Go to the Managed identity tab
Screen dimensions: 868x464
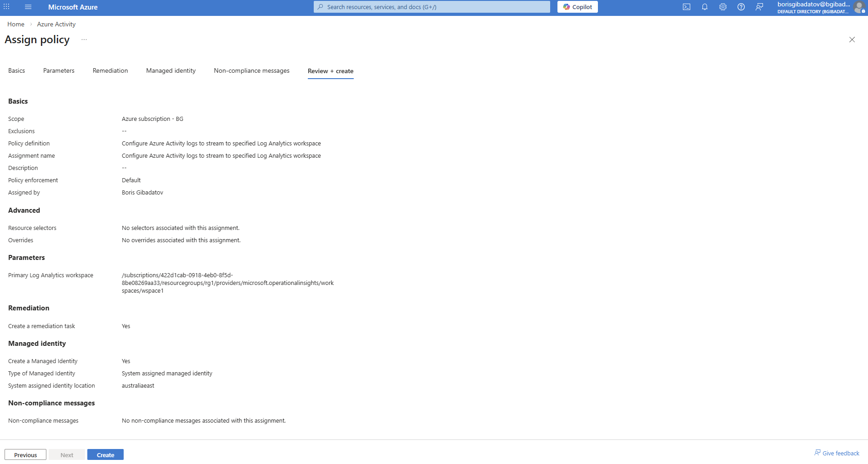click(x=171, y=70)
